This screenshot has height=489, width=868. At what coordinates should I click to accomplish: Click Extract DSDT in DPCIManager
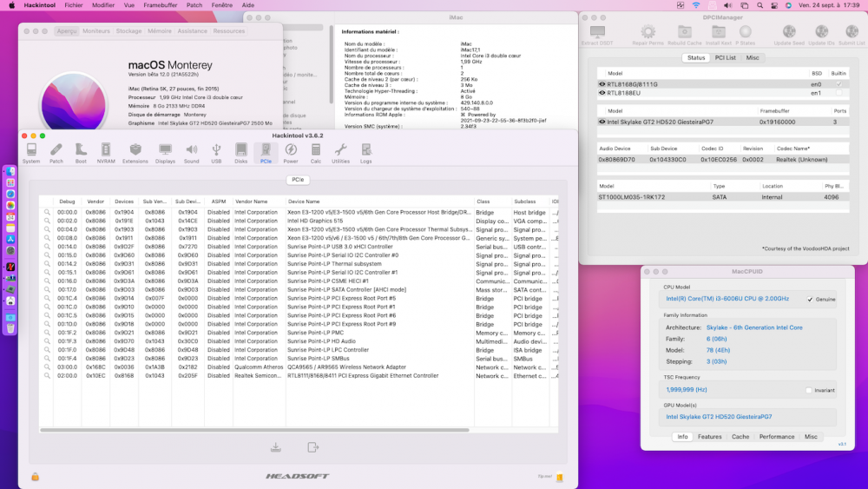tap(597, 35)
